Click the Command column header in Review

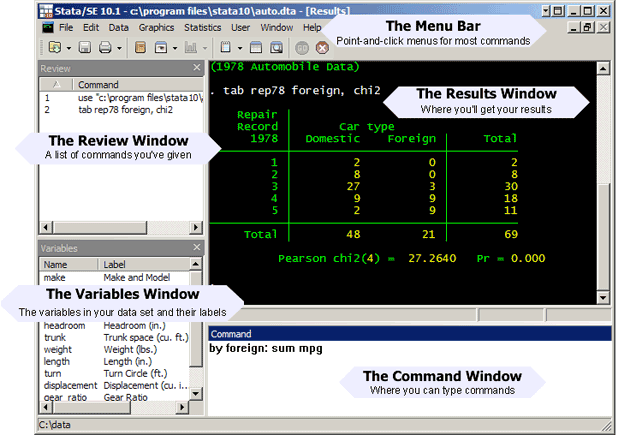138,85
